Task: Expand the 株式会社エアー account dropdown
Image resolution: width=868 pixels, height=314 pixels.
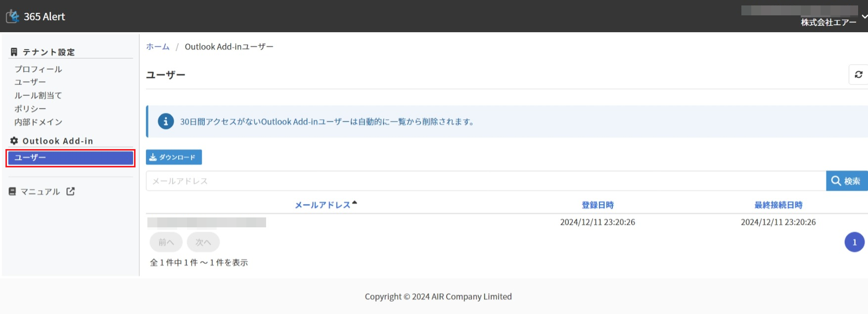Action: pyautogui.click(x=864, y=17)
